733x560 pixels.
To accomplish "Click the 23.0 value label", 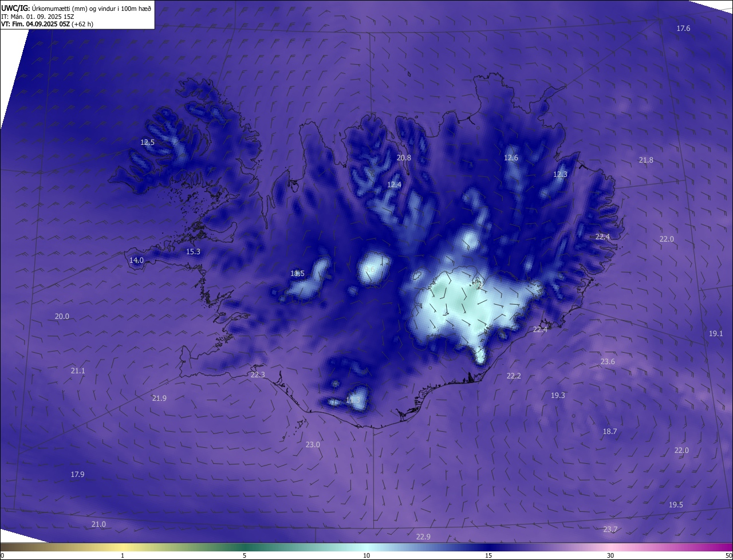I will point(313,445).
